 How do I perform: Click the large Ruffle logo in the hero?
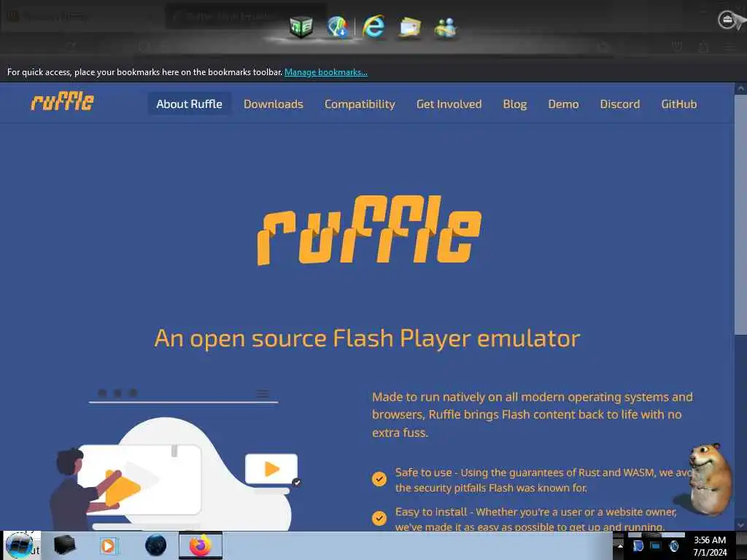click(x=369, y=230)
